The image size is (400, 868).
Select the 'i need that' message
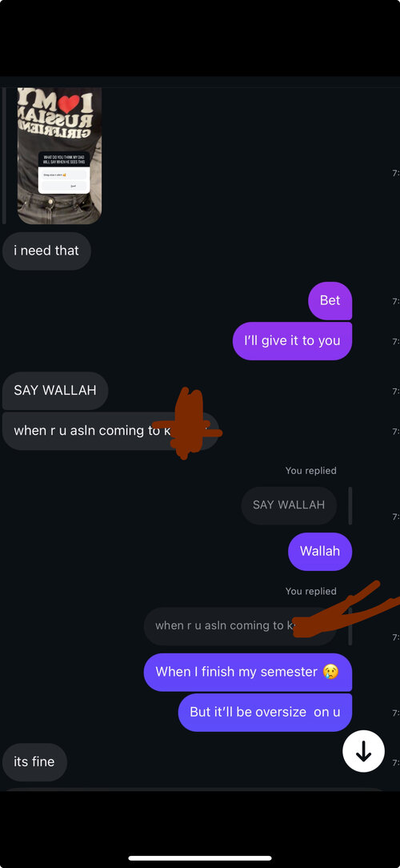pyautogui.click(x=46, y=251)
